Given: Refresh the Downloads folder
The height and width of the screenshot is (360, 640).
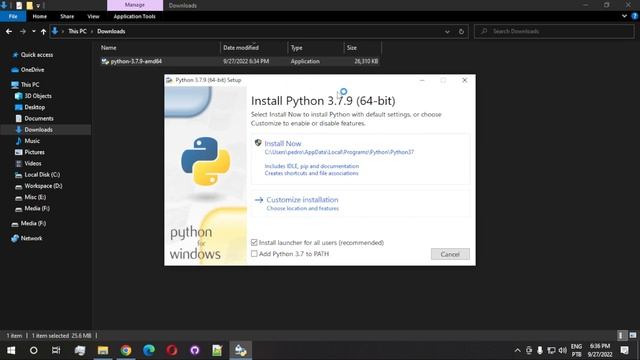Looking at the screenshot, I should coord(461,31).
